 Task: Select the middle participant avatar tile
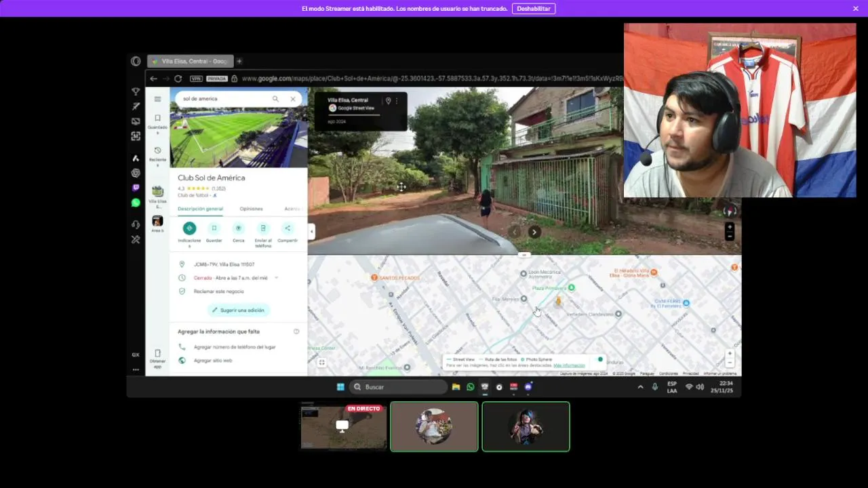pos(434,426)
